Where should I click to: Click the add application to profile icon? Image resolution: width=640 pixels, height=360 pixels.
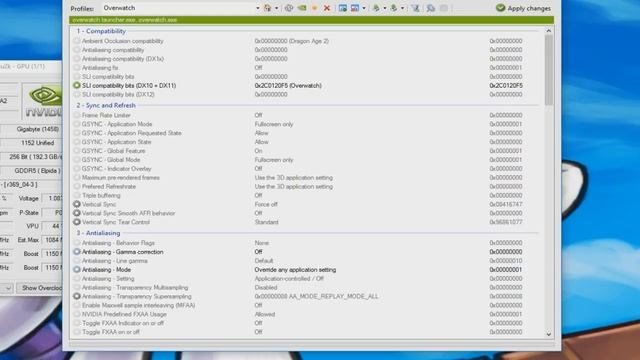pyautogui.click(x=342, y=8)
